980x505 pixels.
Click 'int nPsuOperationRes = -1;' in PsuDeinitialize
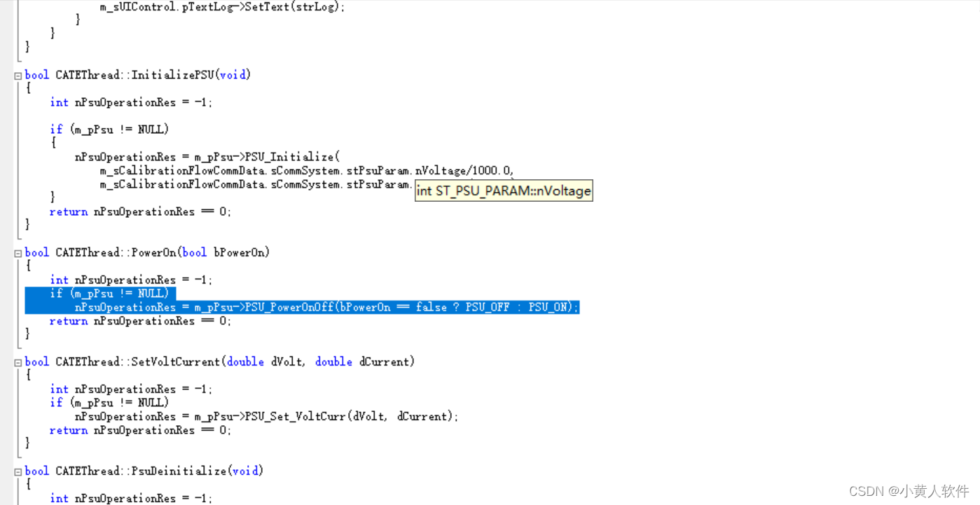[x=131, y=499]
